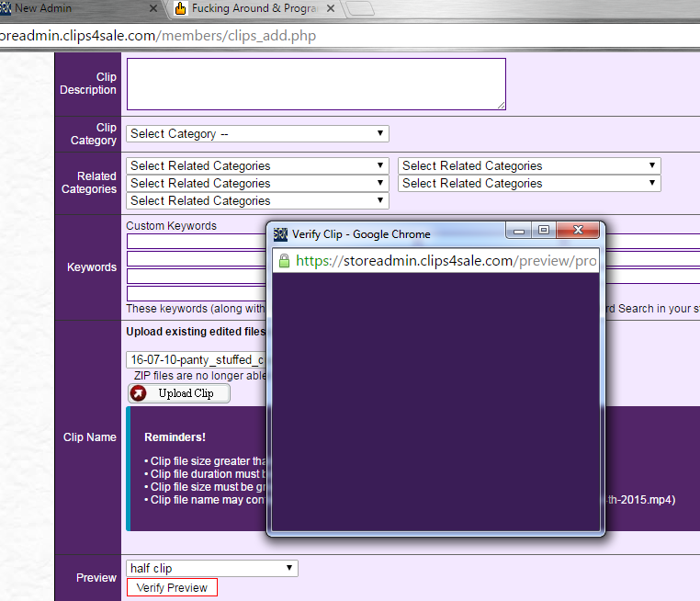
Task: Focus the Clip Description text area
Action: coord(316,84)
